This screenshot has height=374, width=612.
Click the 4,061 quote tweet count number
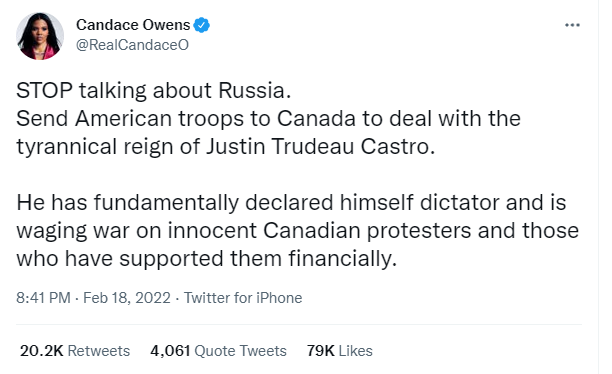170,351
